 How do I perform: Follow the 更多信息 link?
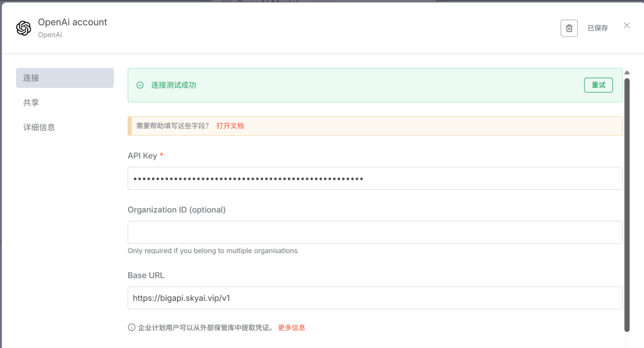point(292,328)
